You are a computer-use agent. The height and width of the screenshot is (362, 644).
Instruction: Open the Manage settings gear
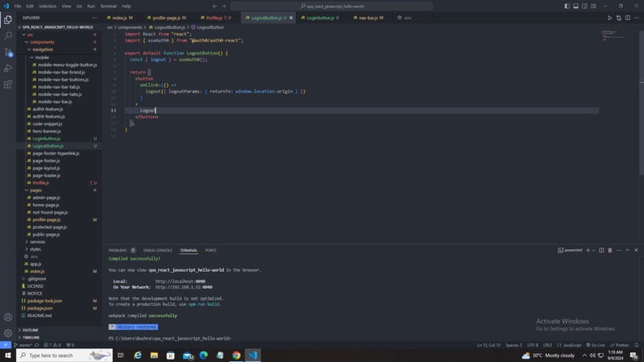(x=8, y=332)
